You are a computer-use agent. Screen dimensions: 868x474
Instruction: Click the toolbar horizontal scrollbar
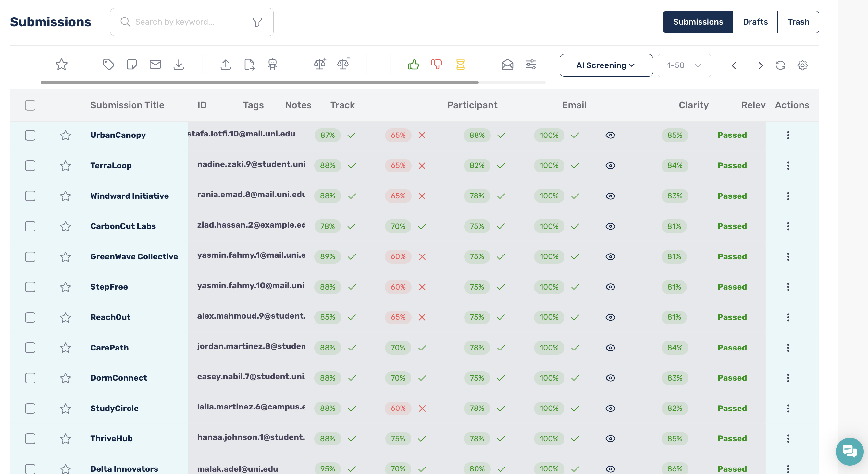tap(259, 82)
